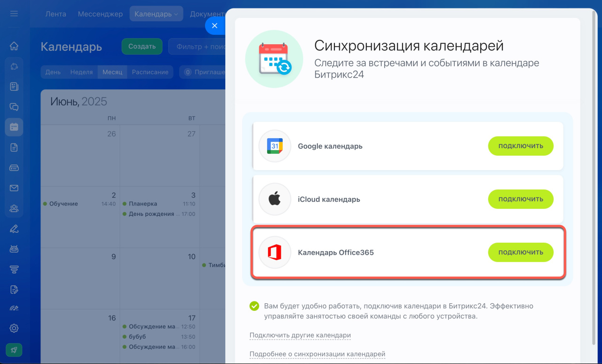Open the Тимби event on the 11th
Image resolution: width=602 pixels, height=364 pixels.
click(214, 265)
